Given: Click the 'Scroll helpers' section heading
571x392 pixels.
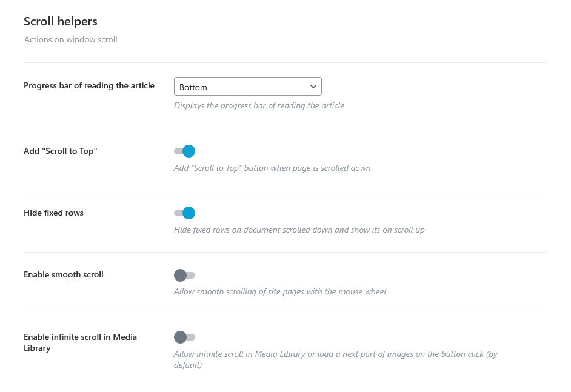Looking at the screenshot, I should [61, 21].
